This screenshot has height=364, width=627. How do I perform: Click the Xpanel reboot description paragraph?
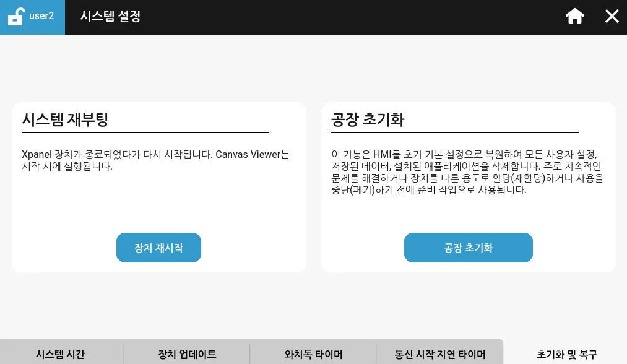[x=124, y=160]
